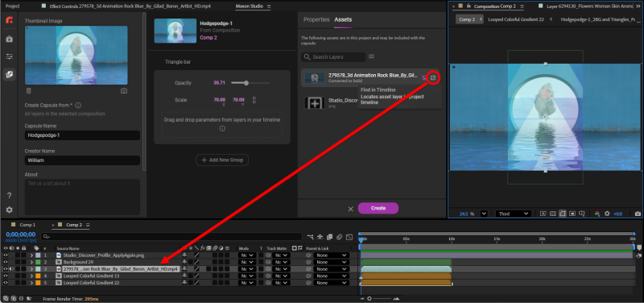Open Maxon Studio panel menu
Viewport: 644px width, 303px height.
pos(269,6)
